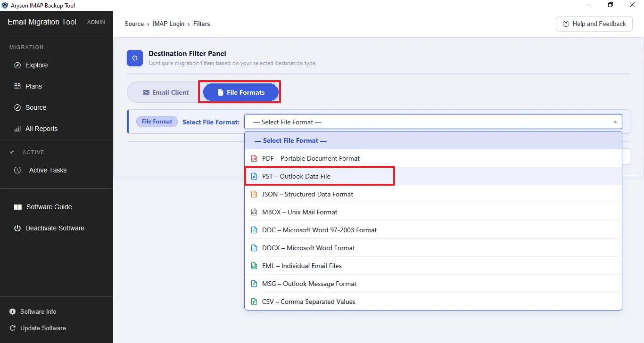This screenshot has height=343, width=644.
Task: Click the Plans grid icon
Action: [17, 86]
